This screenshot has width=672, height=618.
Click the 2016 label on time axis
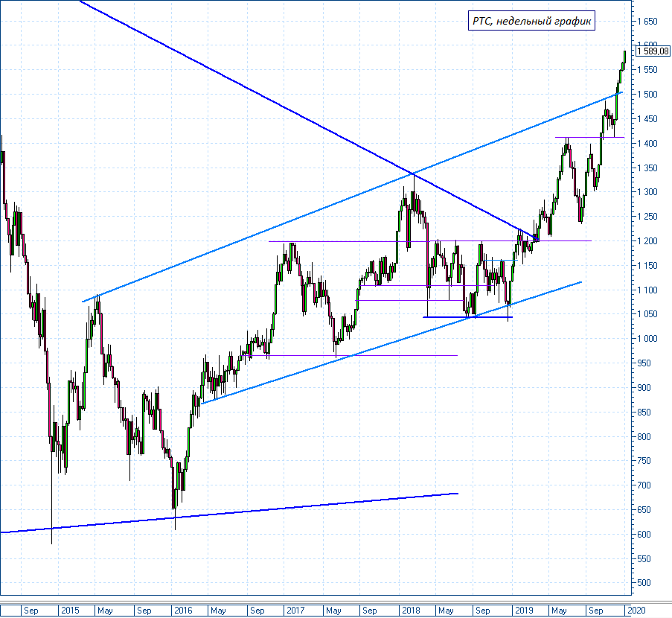tap(183, 611)
